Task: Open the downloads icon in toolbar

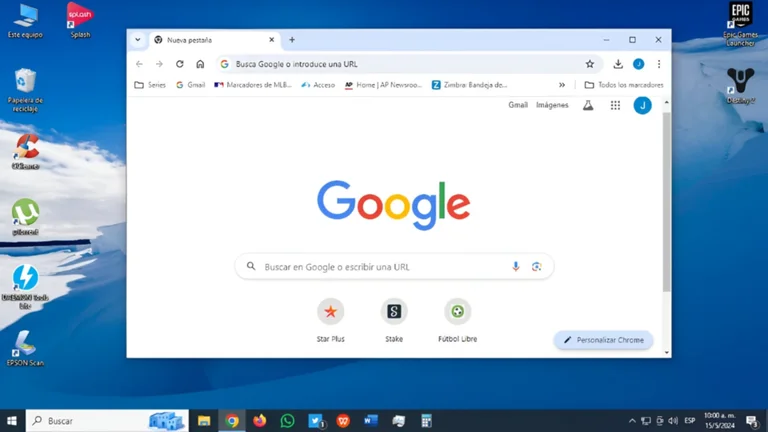Action: tap(618, 64)
